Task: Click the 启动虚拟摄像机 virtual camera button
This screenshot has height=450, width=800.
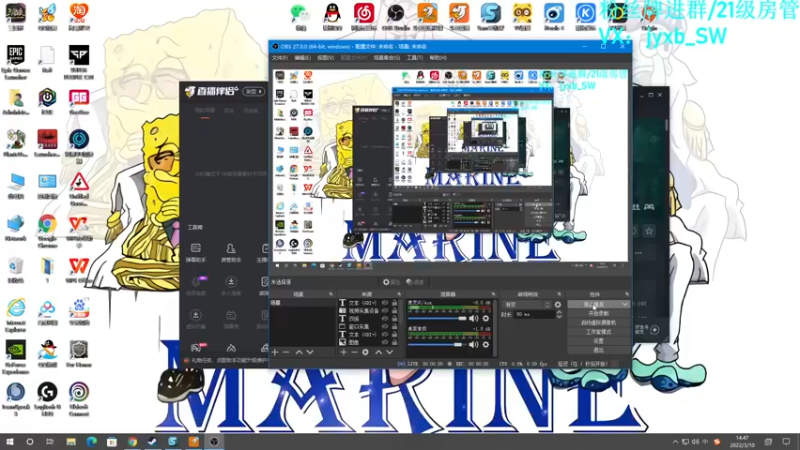Action: 598,322
